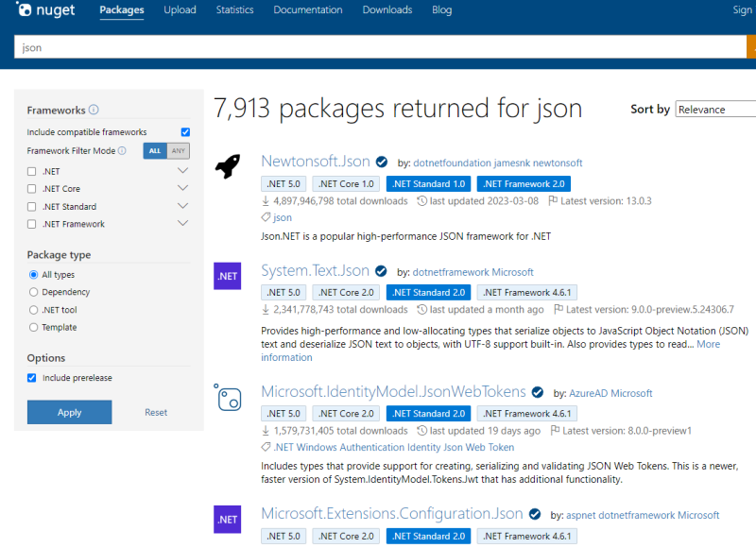The height and width of the screenshot is (548, 756).
Task: Uncheck Include compatible frameworks checkbox
Action: point(185,132)
